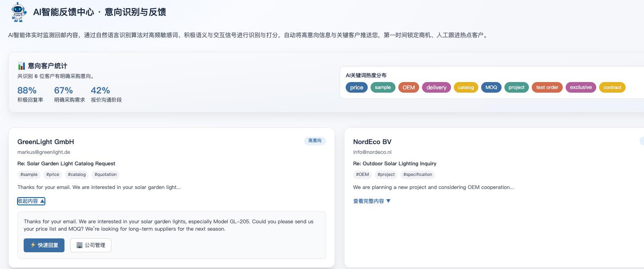Viewport: 644px width, 269px height.
Task: Click the exclusive keyword pill
Action: tap(580, 87)
